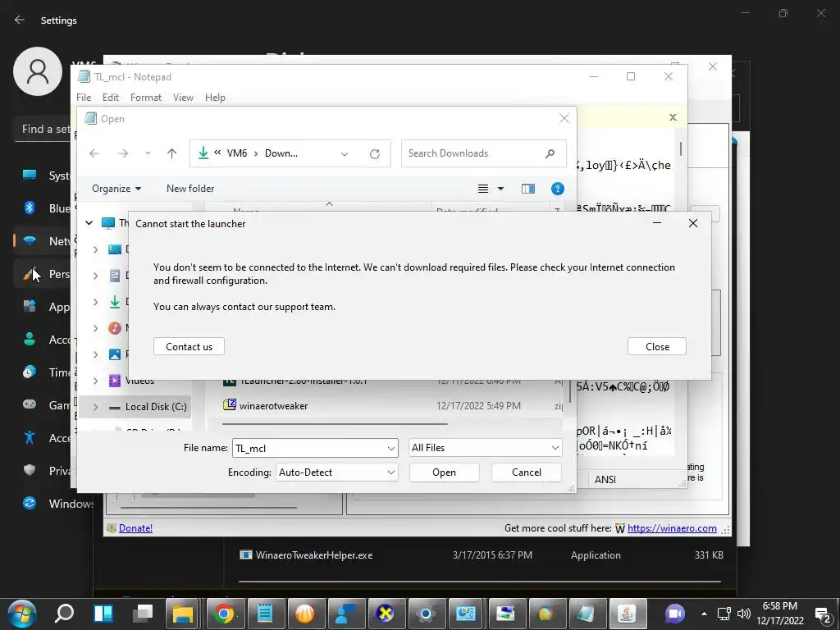Open the Encoding Auto-Detect dropdown

click(x=391, y=472)
